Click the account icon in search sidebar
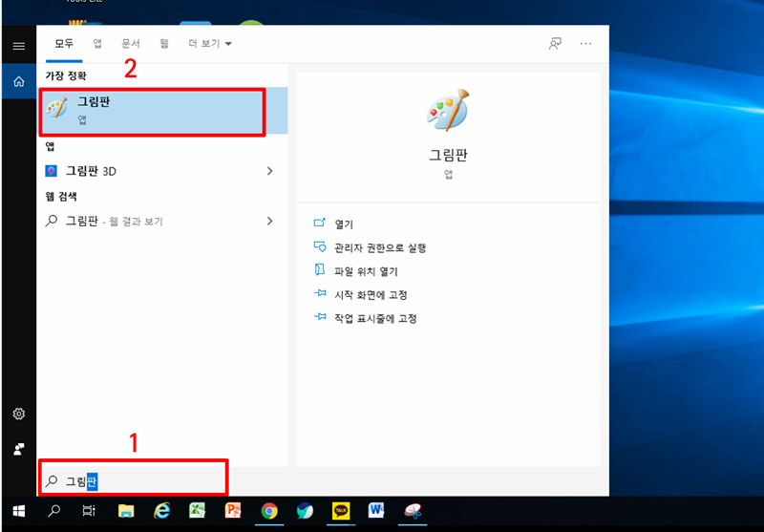 pyautogui.click(x=19, y=449)
